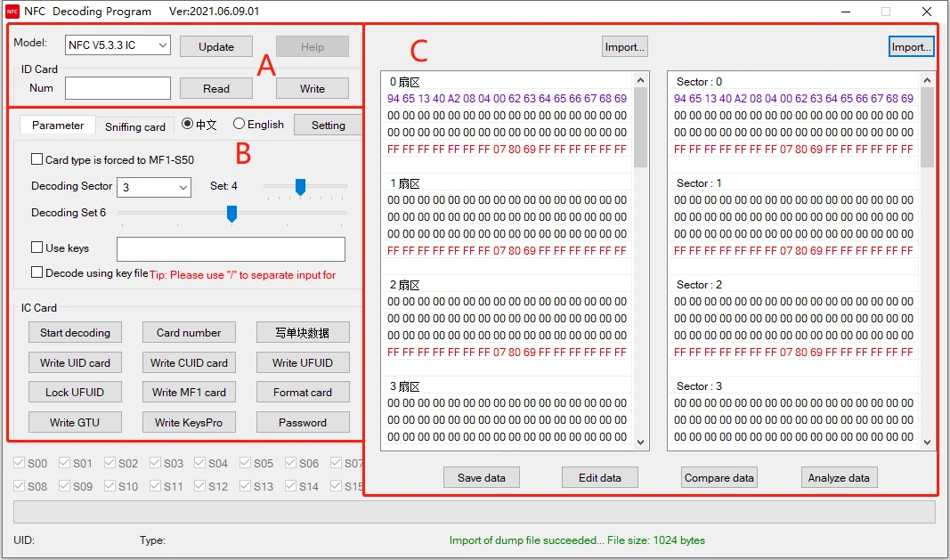950x560 pixels.
Task: Click the Write KeysPro button
Action: [189, 422]
